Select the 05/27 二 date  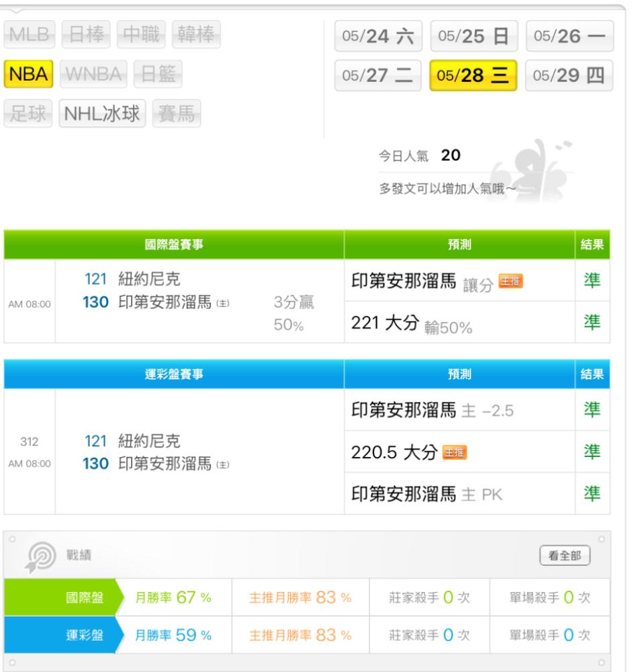377,74
